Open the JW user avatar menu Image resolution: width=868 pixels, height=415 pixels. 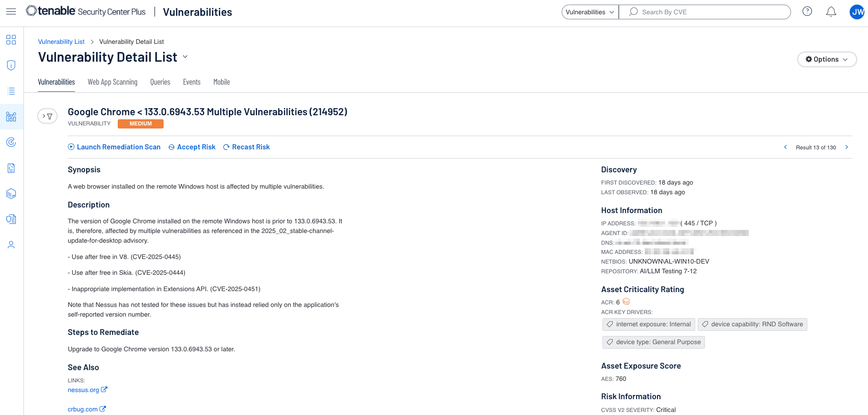pyautogui.click(x=857, y=12)
